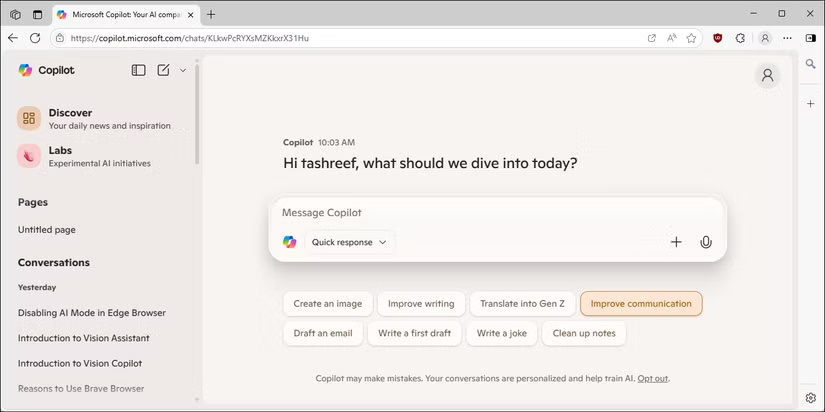This screenshot has width=825, height=412.
Task: Click the Pages section heading
Action: click(x=33, y=202)
